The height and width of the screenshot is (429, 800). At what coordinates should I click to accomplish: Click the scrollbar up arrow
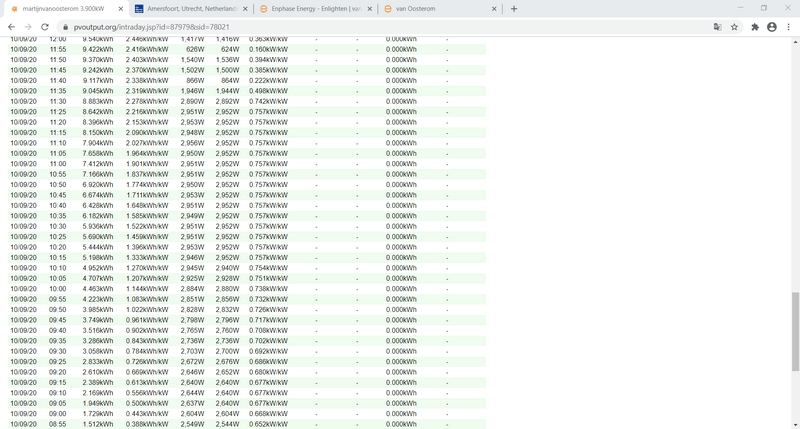pos(795,42)
